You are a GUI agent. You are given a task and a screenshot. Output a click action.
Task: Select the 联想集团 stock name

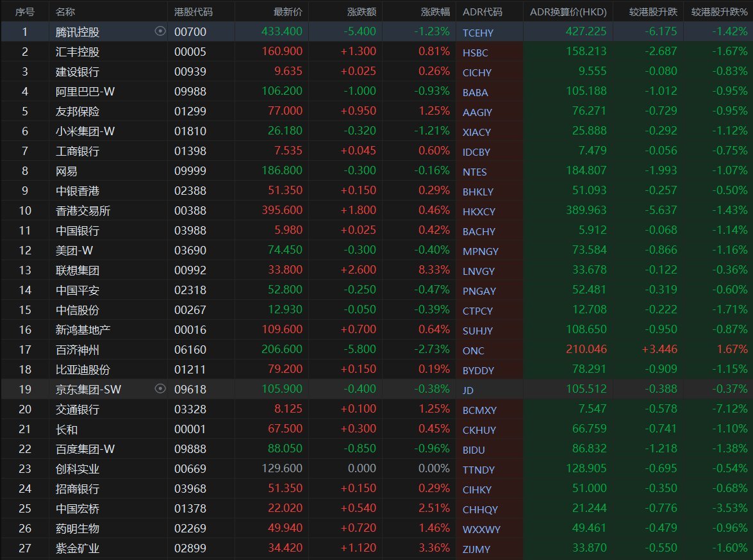[x=78, y=270]
